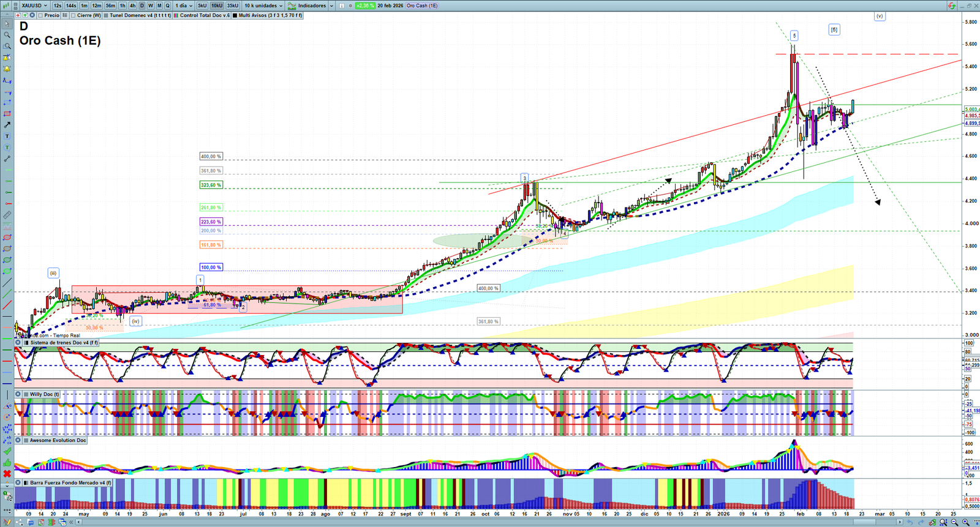Toggle the Precio checkbox
This screenshot has height=527, width=980.
pyautogui.click(x=40, y=15)
